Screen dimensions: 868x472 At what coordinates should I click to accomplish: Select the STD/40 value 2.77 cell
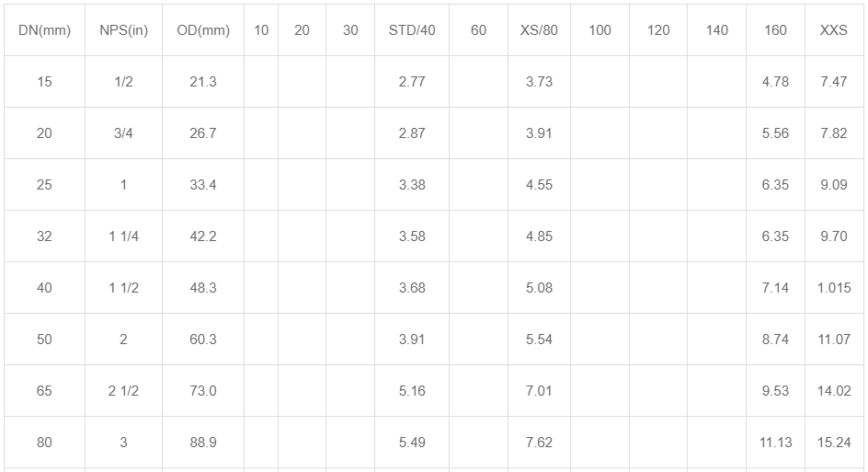tap(412, 82)
